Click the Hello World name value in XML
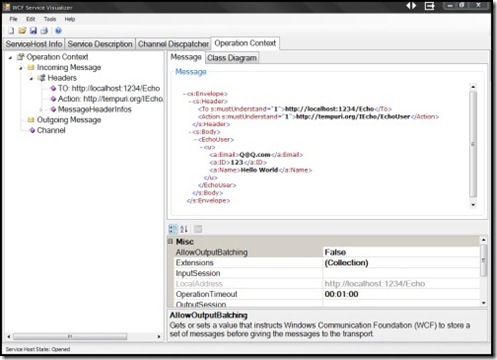 coord(259,170)
